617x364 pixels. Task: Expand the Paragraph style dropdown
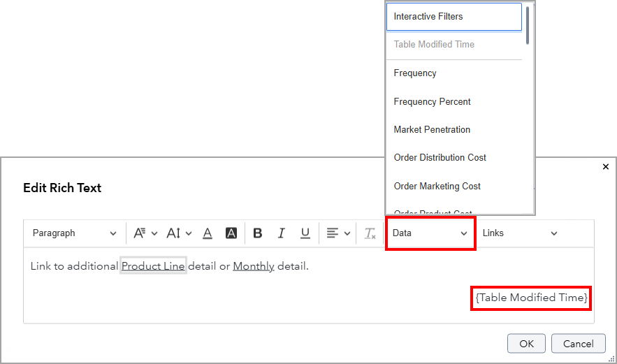(74, 233)
